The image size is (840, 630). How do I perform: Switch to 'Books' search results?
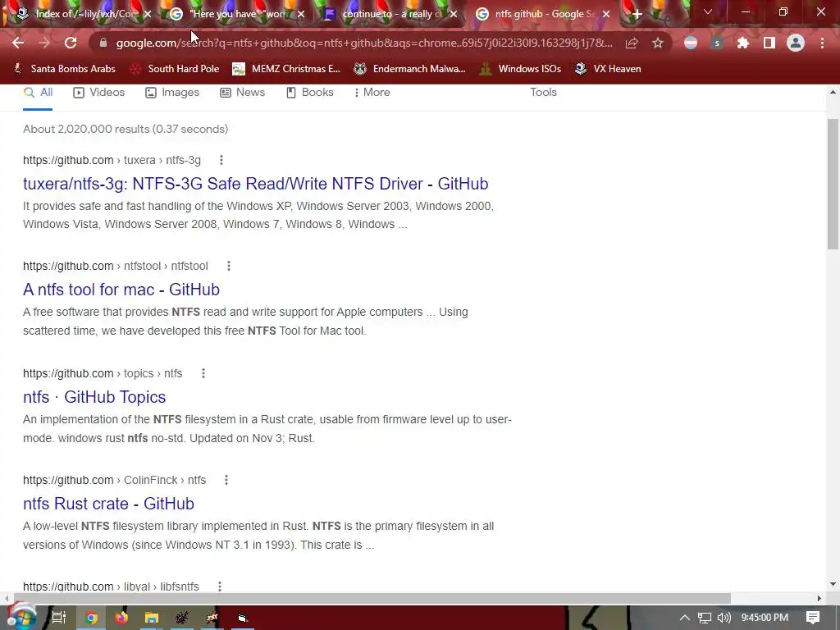tap(310, 92)
